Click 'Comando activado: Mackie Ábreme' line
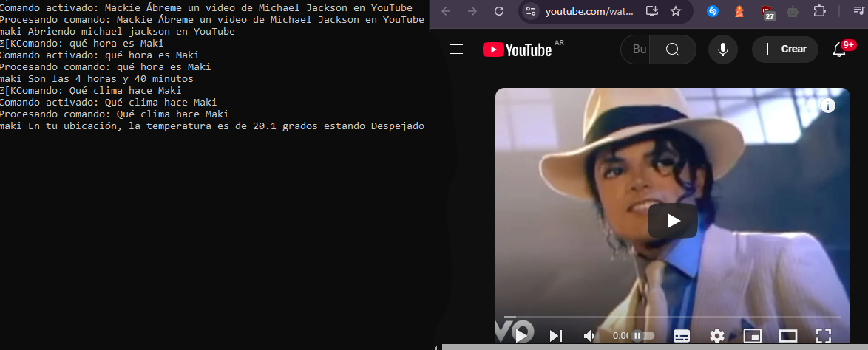Screen dimensions: 868x350 click(x=206, y=7)
